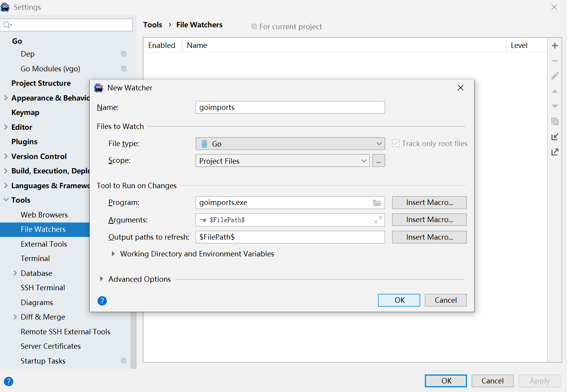Close the New Watcher dialog

tap(461, 88)
